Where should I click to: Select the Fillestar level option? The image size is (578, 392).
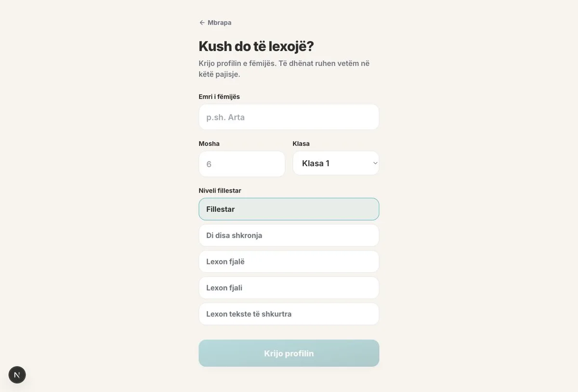(289, 209)
